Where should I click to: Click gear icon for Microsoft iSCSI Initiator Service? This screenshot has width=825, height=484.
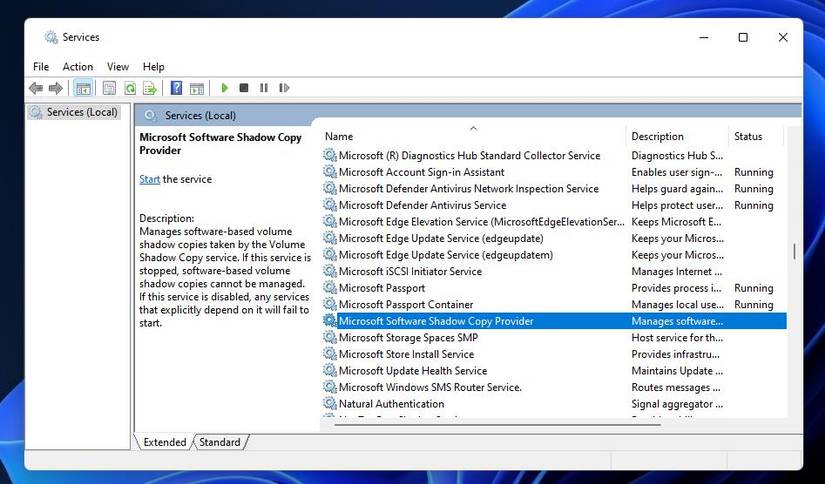click(x=330, y=271)
